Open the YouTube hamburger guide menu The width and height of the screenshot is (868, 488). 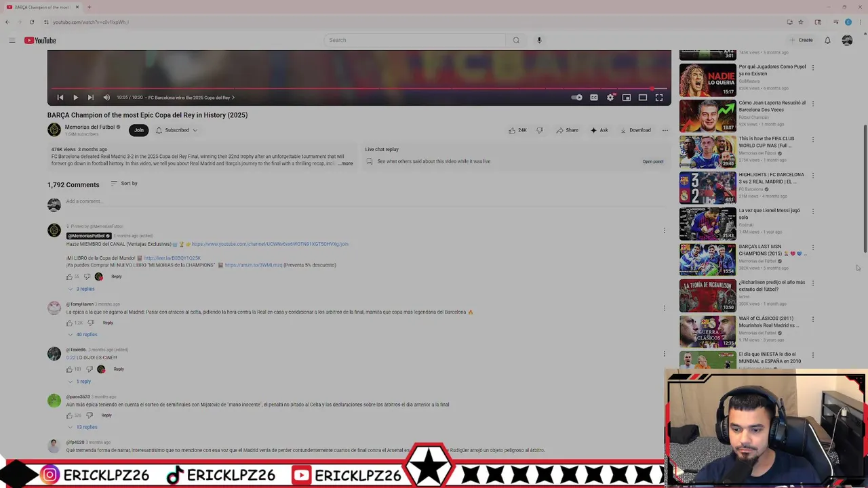[12, 41]
